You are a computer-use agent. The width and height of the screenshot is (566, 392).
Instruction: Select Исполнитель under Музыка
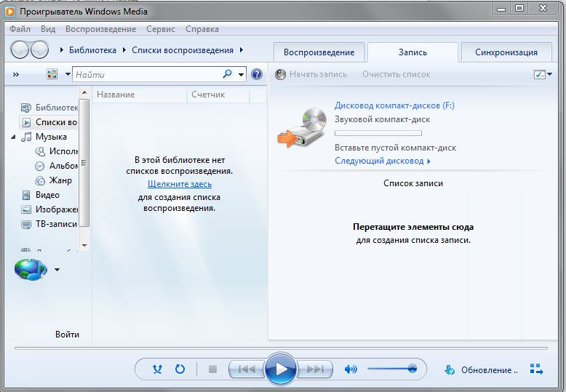coord(56,151)
